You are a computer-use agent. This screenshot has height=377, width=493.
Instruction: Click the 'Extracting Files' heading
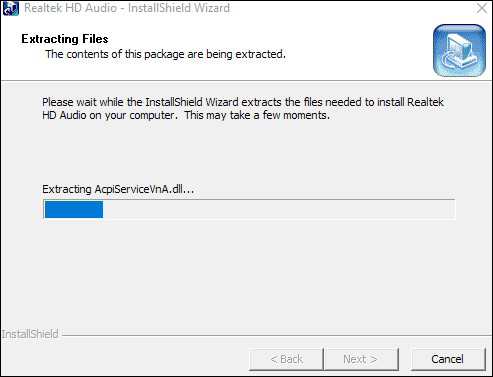pos(65,39)
